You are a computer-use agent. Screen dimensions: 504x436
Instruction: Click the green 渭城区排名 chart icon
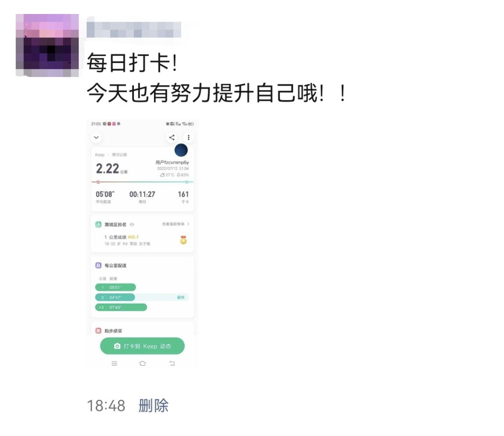coord(98,224)
